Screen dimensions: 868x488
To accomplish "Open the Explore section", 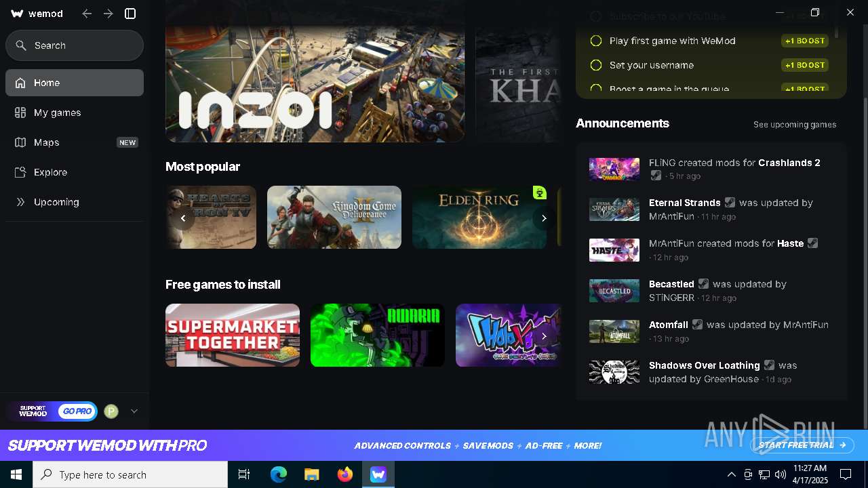I will click(x=75, y=172).
